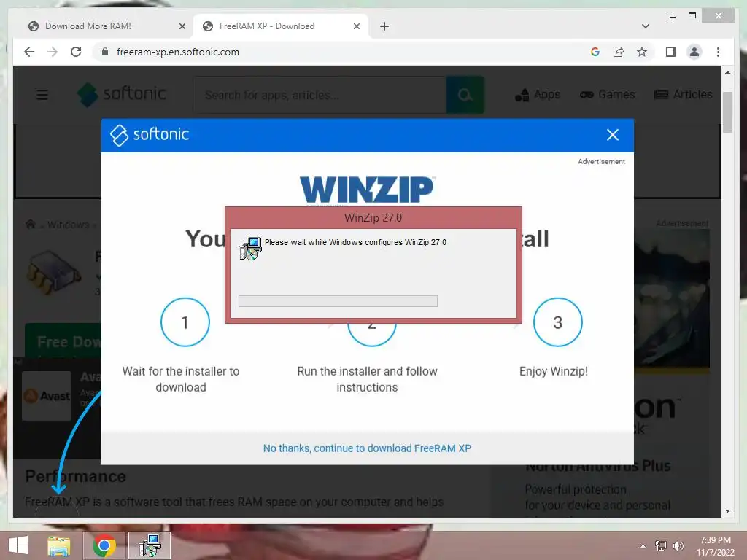This screenshot has width=747, height=560.
Task: Click the installer icon in WinZip dialog
Action: 251,249
